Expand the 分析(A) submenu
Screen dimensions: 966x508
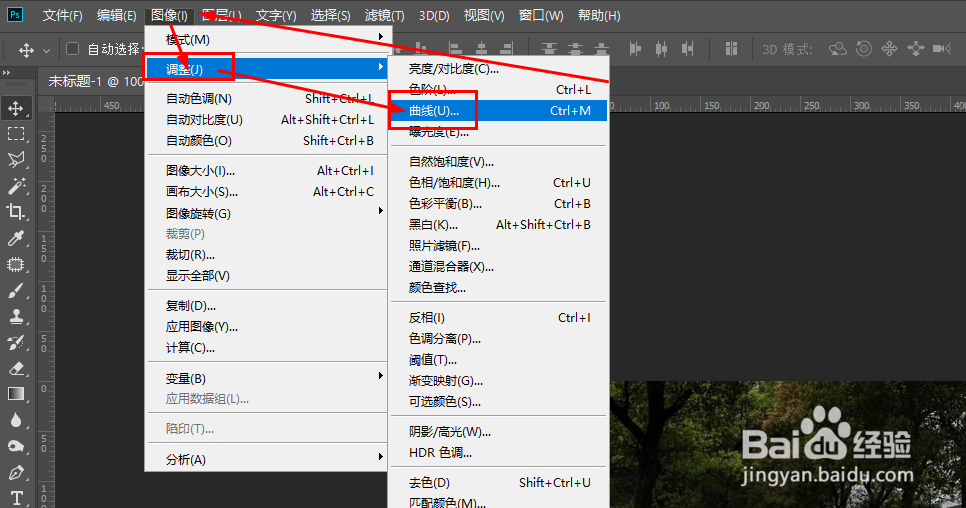pyautogui.click(x=266, y=459)
